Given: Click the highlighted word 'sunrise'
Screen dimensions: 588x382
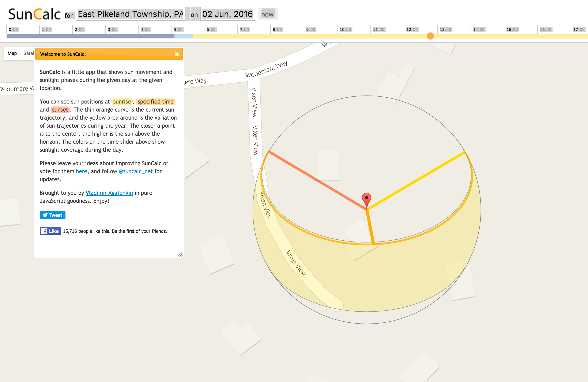Looking at the screenshot, I should 122,102.
